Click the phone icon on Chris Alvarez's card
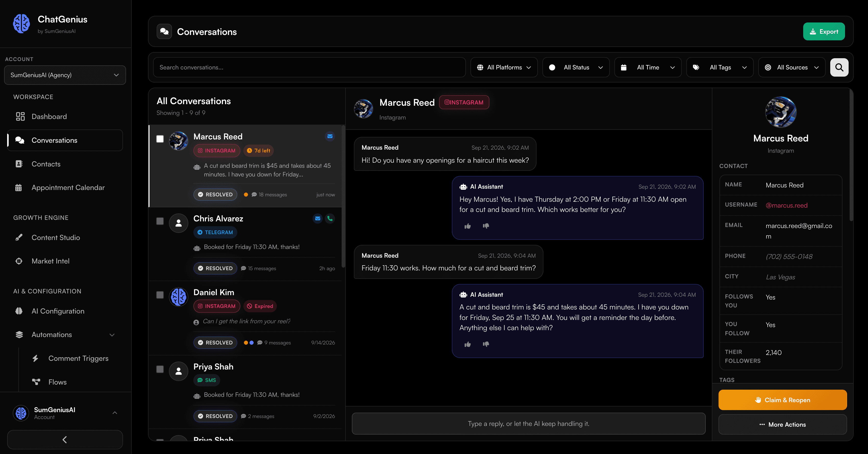Screen dimensions: 868x454 point(330,219)
